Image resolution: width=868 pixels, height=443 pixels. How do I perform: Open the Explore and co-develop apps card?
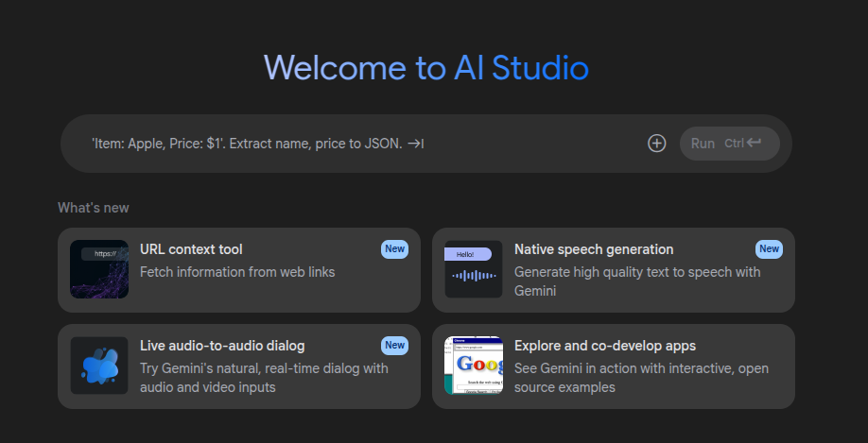614,366
